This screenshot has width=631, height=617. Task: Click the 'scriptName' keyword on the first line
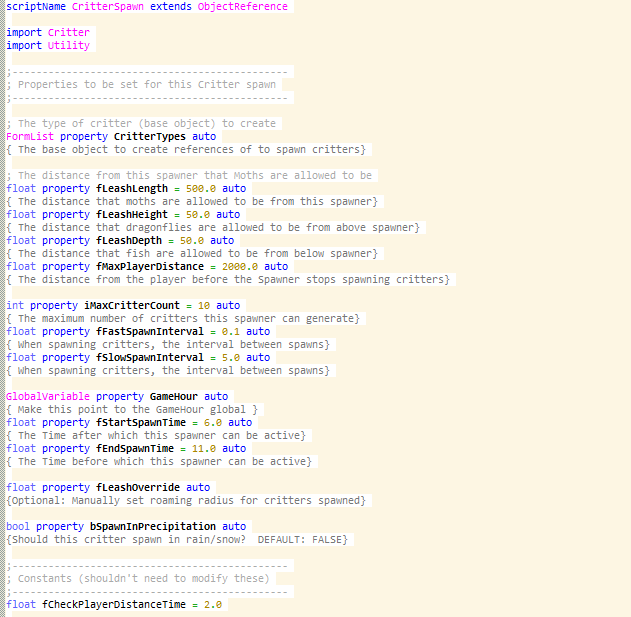[x=36, y=6]
